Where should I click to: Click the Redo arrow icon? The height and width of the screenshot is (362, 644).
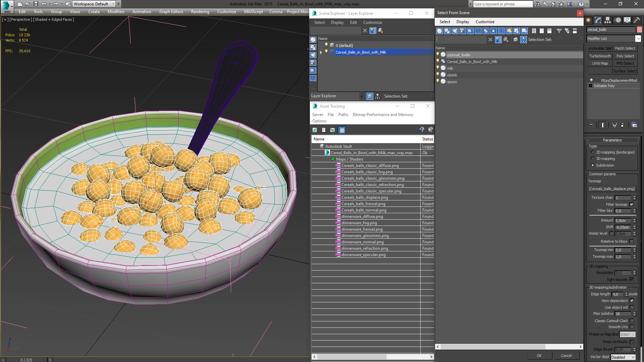tap(55, 4)
